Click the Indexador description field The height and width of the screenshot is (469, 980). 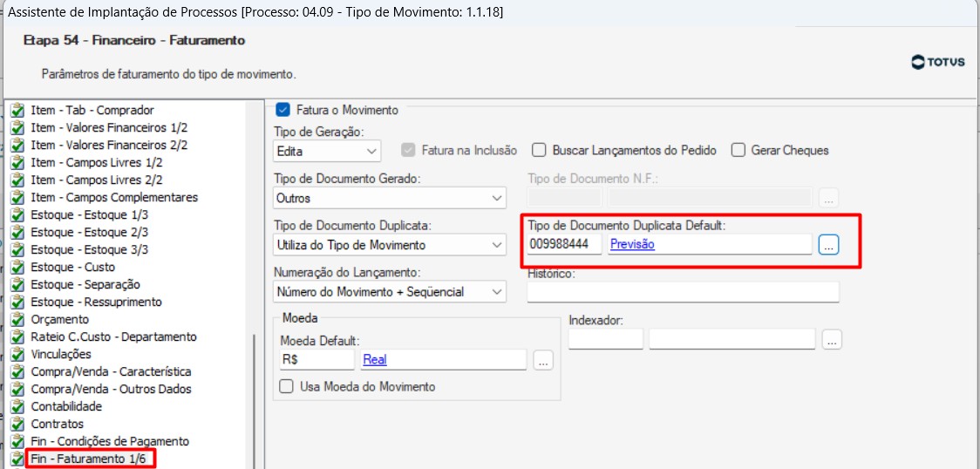[x=732, y=339]
